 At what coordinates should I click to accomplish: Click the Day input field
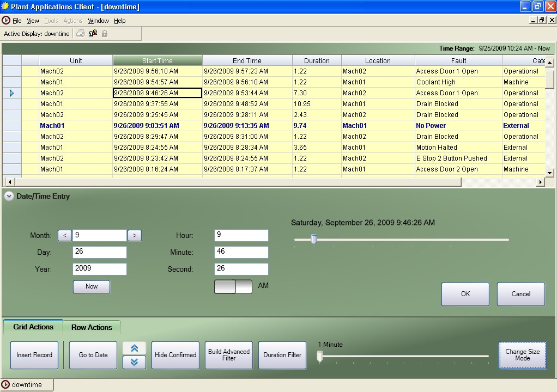99,252
